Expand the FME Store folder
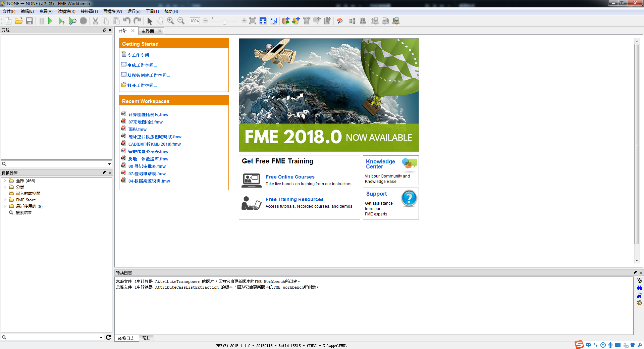This screenshot has height=349, width=644. (x=5, y=200)
